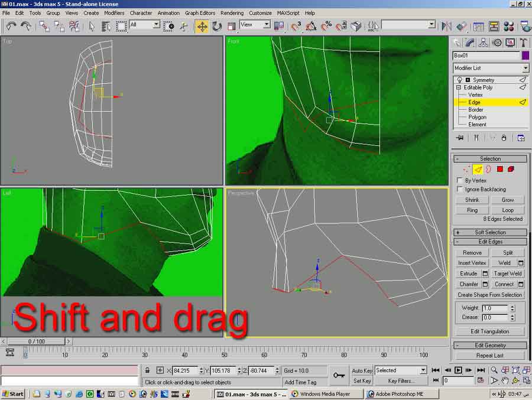The image size is (532, 400).
Task: Open the Schematic View icon
Action: 494,26
